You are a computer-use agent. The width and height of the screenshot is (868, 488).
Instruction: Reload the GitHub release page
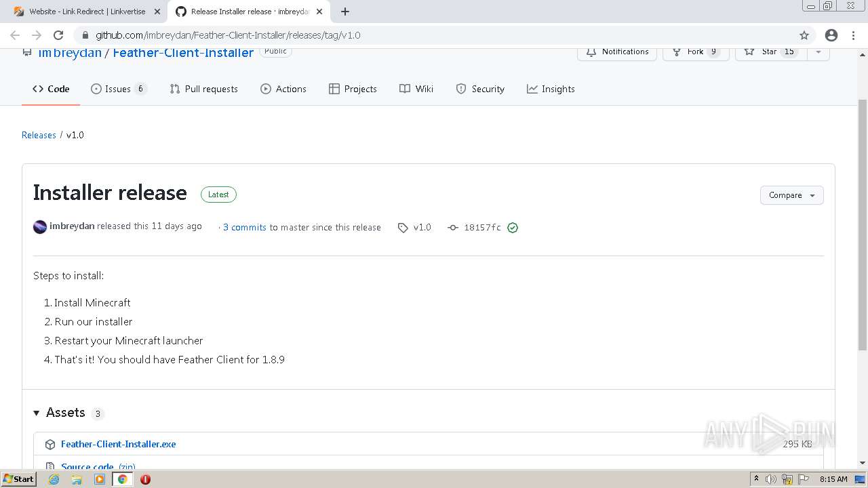tap(58, 35)
